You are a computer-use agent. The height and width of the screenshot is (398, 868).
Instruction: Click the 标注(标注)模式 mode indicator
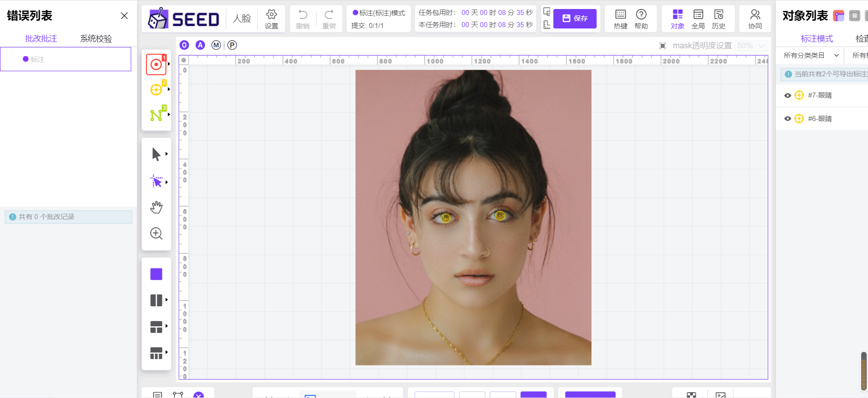point(379,13)
